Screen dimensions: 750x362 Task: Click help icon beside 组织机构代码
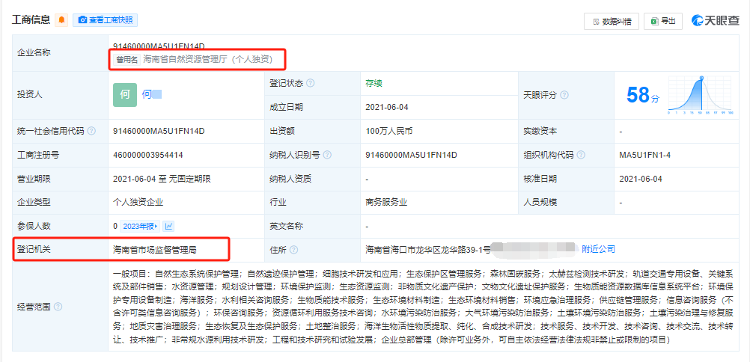(x=581, y=155)
